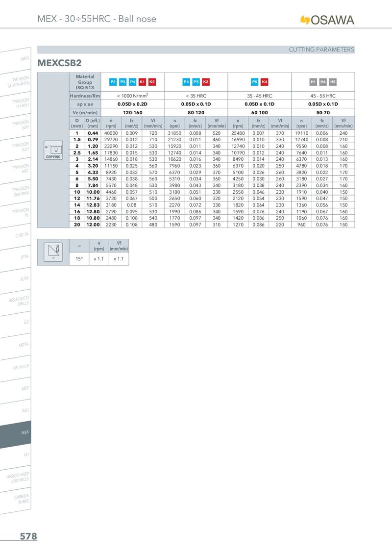Click the 'Material Group ISO 513' header cell
Viewport: 392px width, 555px height.
tap(85, 82)
